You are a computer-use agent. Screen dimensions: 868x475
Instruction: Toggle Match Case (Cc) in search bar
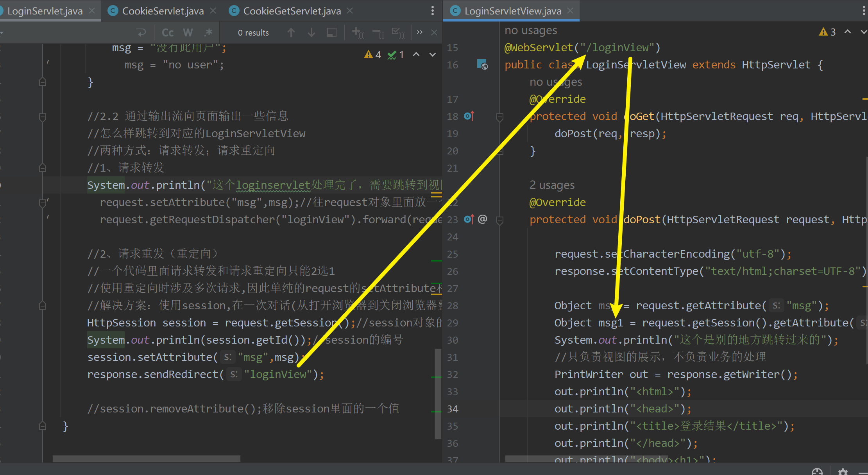pyautogui.click(x=168, y=32)
